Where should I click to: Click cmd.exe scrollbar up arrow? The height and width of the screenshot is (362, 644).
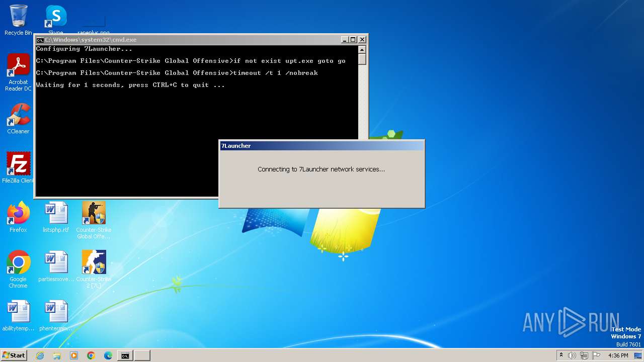[362, 49]
